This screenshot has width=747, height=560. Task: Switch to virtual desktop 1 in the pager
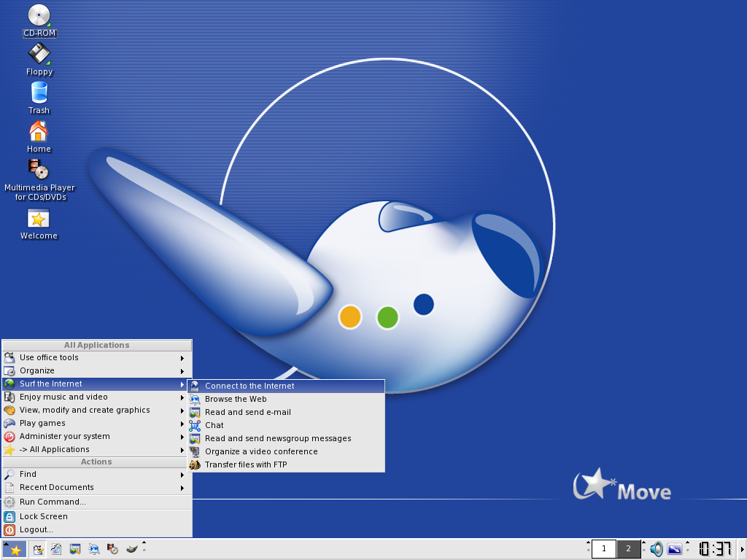pyautogui.click(x=603, y=549)
